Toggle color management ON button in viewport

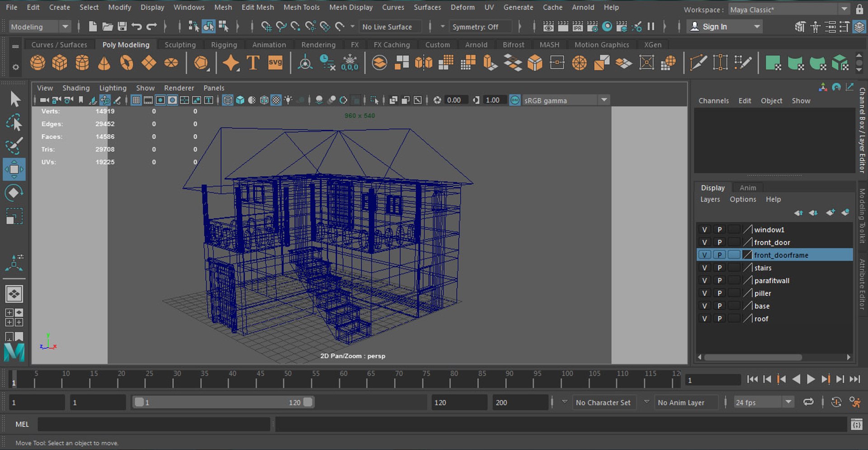click(x=515, y=100)
